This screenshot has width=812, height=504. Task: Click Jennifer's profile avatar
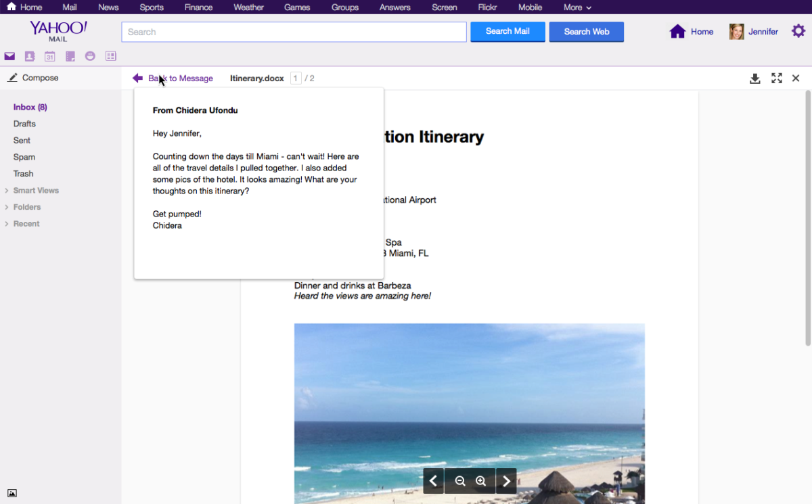(736, 31)
